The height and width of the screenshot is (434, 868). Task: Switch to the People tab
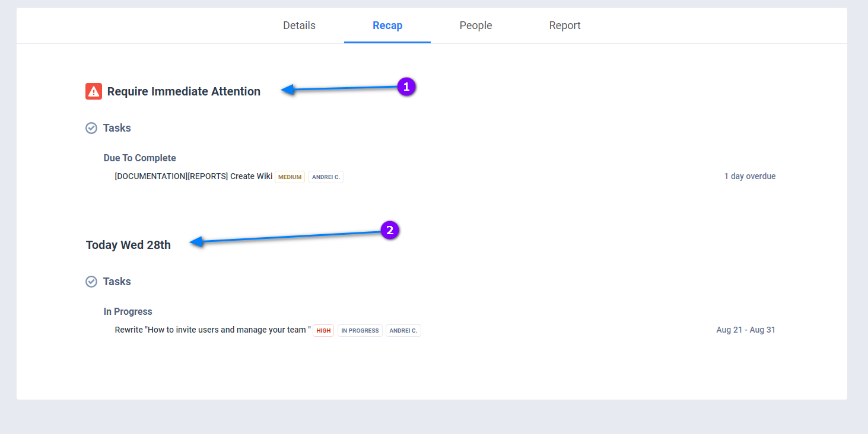[x=475, y=25]
